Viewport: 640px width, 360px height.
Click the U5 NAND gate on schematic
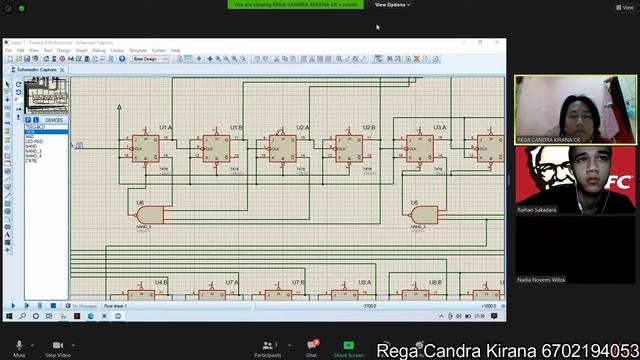(424, 215)
